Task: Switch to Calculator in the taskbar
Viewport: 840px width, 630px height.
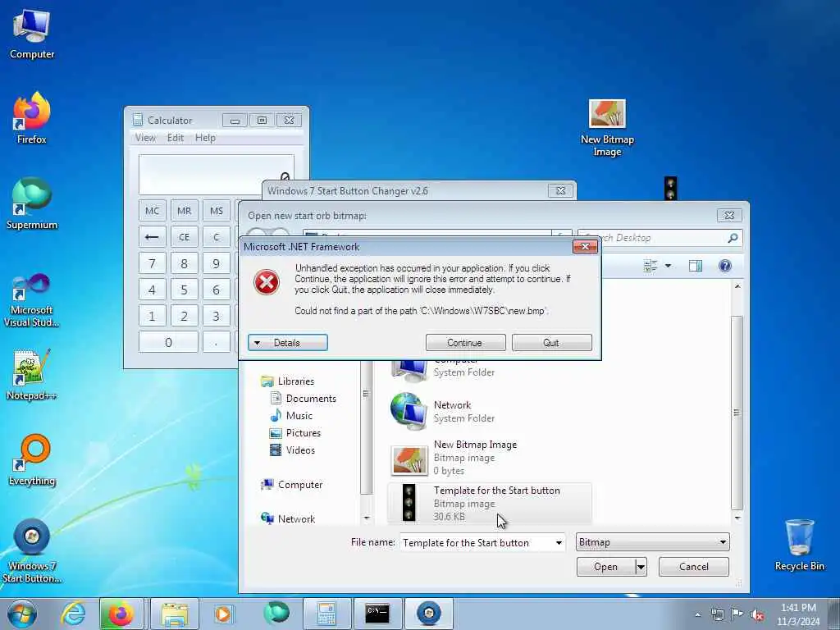Action: click(x=326, y=614)
